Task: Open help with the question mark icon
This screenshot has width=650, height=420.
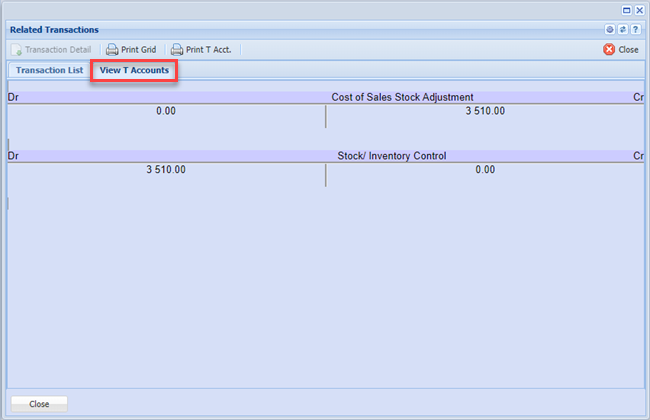Action: 636,30
